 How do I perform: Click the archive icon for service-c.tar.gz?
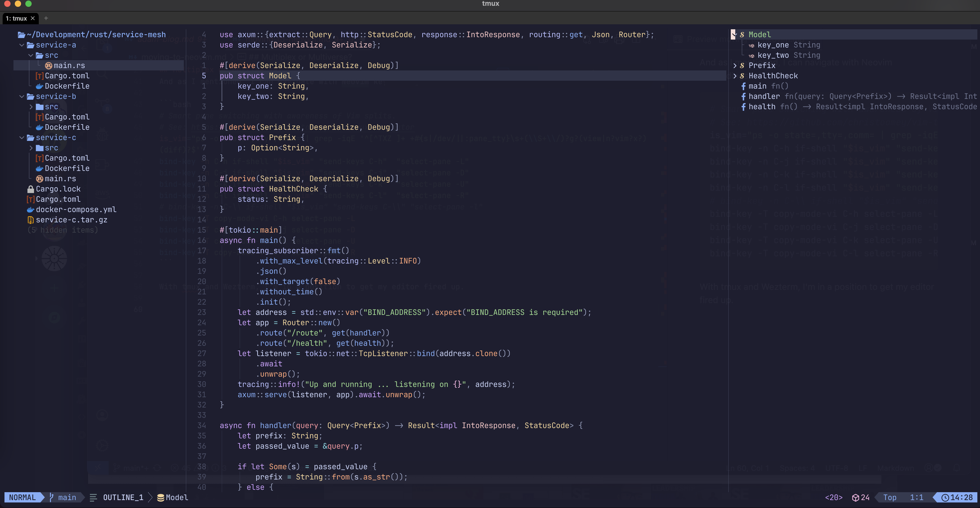click(31, 220)
